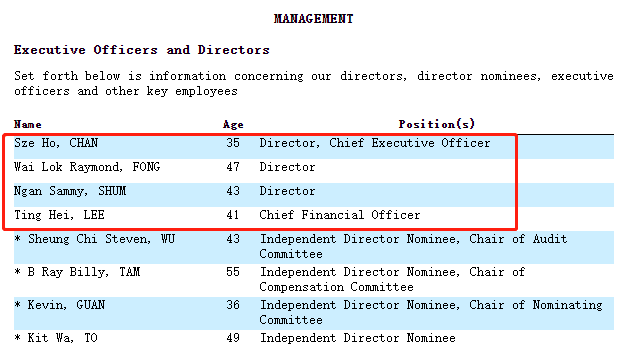Select the Executive Officers and Directors subheading
The image size is (624, 360).
pos(142,50)
